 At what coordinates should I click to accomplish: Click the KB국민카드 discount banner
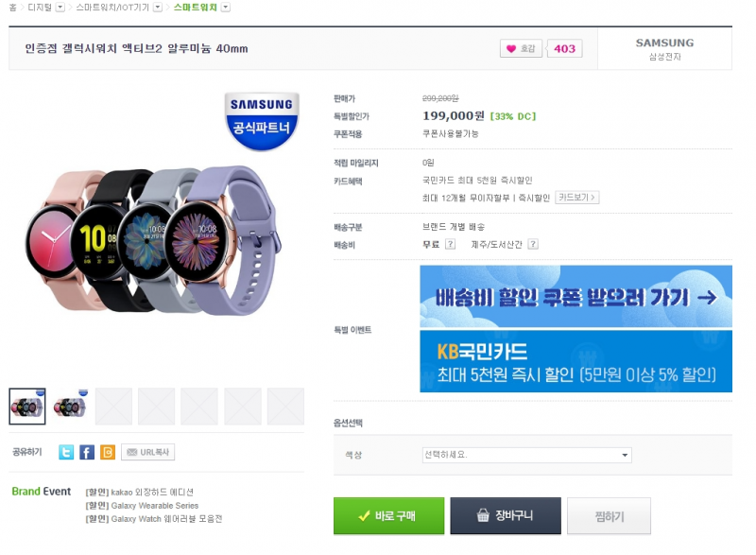[x=576, y=361]
